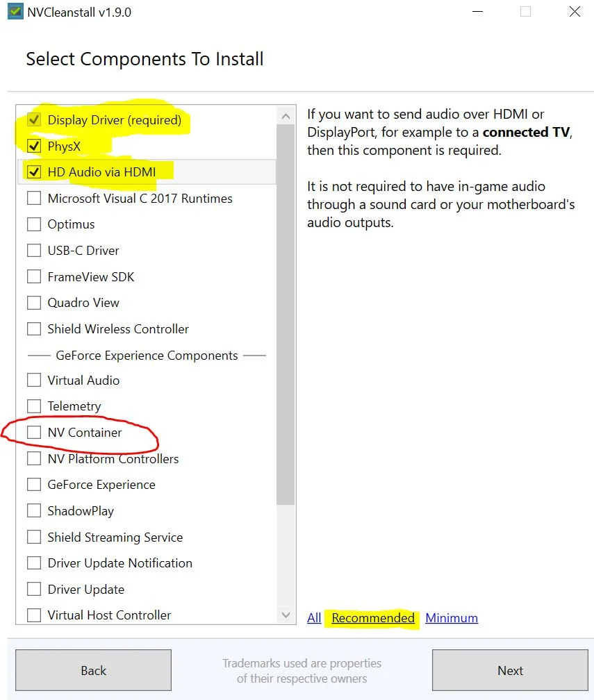Tick the ShadowPlay checkbox
Image resolution: width=594 pixels, height=700 pixels.
[34, 510]
